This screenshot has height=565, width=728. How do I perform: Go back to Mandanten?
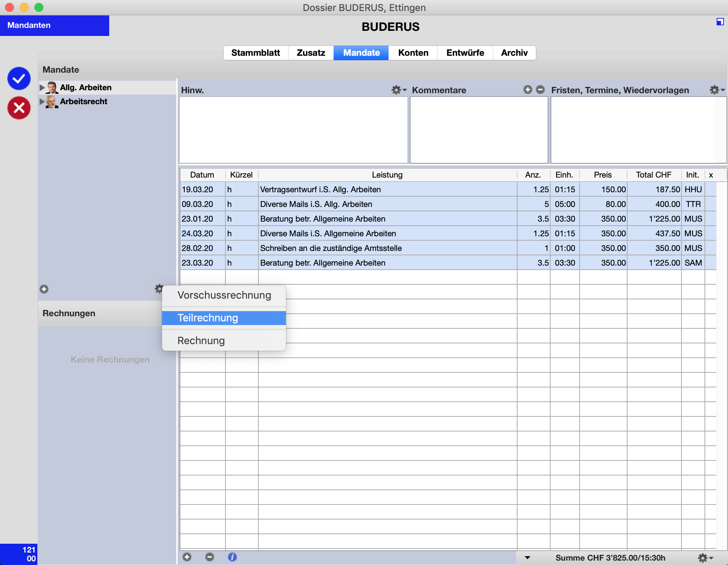[x=55, y=25]
